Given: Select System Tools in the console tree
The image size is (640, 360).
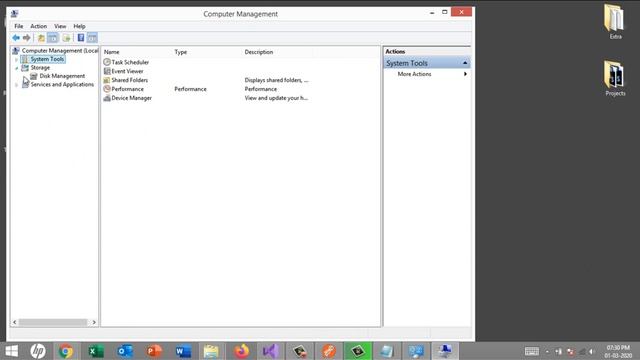Looking at the screenshot, I should [47, 59].
